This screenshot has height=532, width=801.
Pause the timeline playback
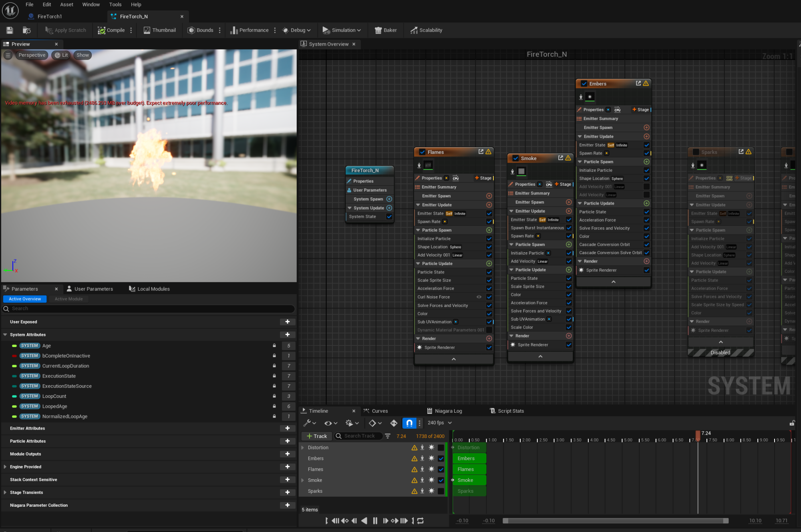click(x=375, y=521)
